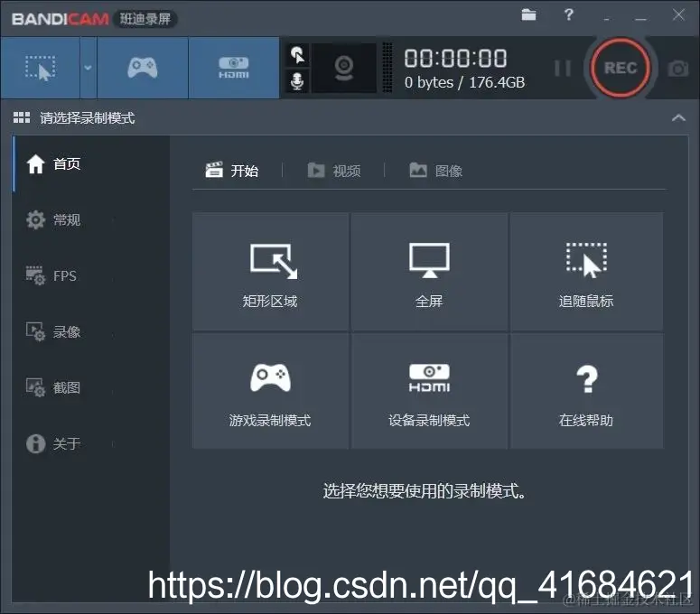The image size is (700, 614).
Task: Click the pause recording button
Action: [x=562, y=69]
